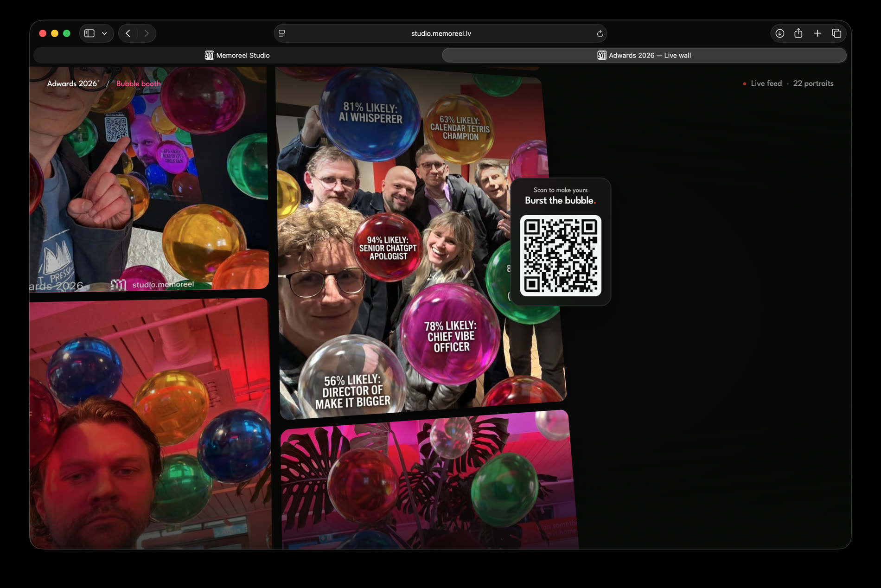Open the sidebar options dropdown arrow
Screen dimensions: 881x588
(x=104, y=33)
